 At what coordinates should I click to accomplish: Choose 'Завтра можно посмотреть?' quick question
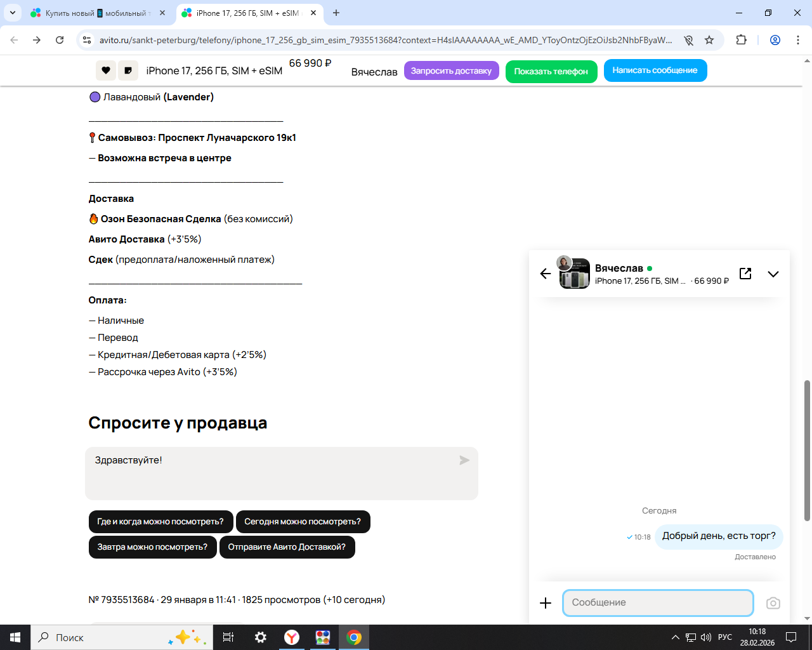click(152, 547)
